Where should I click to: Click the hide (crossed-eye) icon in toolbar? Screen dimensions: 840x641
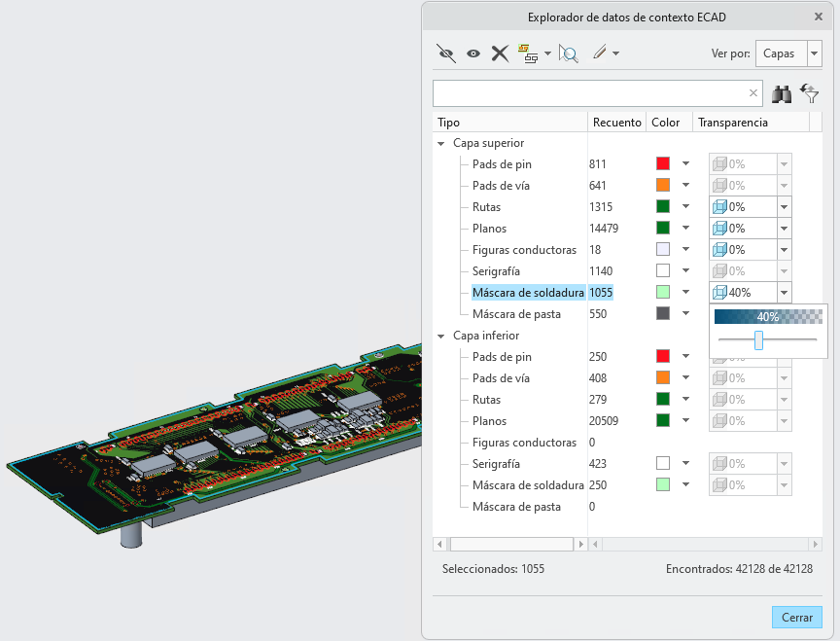pyautogui.click(x=445, y=53)
